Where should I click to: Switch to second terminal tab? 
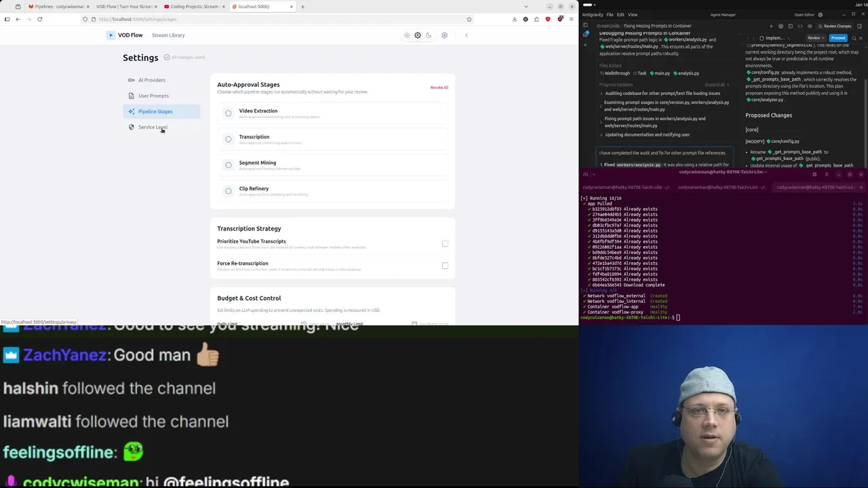click(722, 187)
